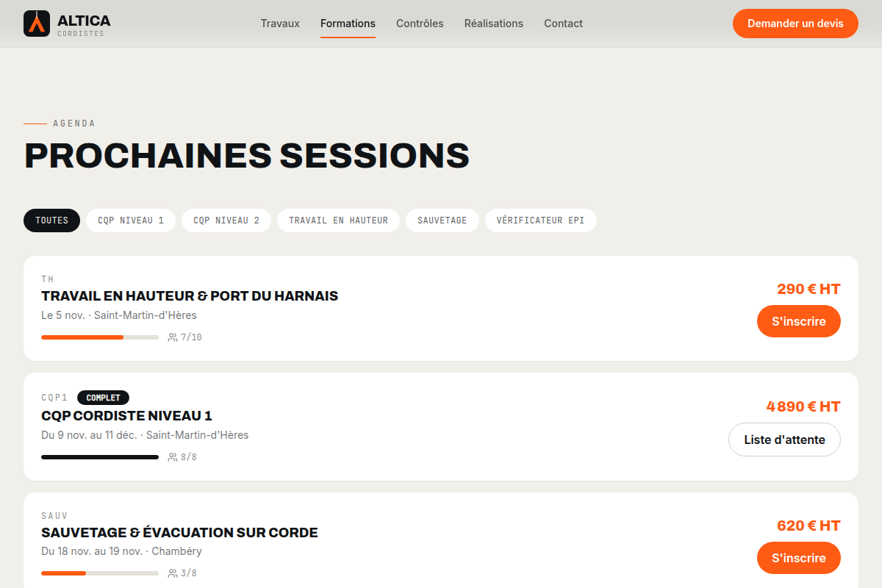Click the Prochaines sessions heading
This screenshot has width=882, height=588.
(x=247, y=156)
